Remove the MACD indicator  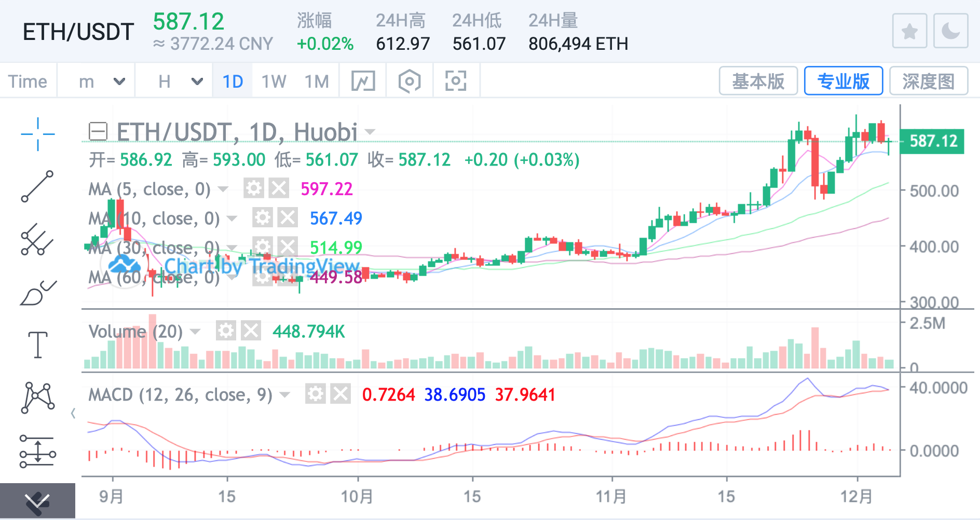[341, 394]
